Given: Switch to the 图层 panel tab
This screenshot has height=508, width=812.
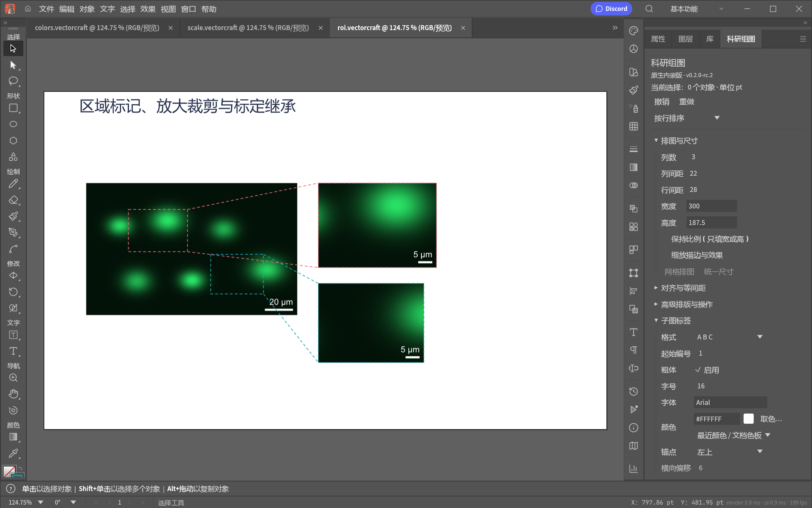Looking at the screenshot, I should click(x=685, y=39).
